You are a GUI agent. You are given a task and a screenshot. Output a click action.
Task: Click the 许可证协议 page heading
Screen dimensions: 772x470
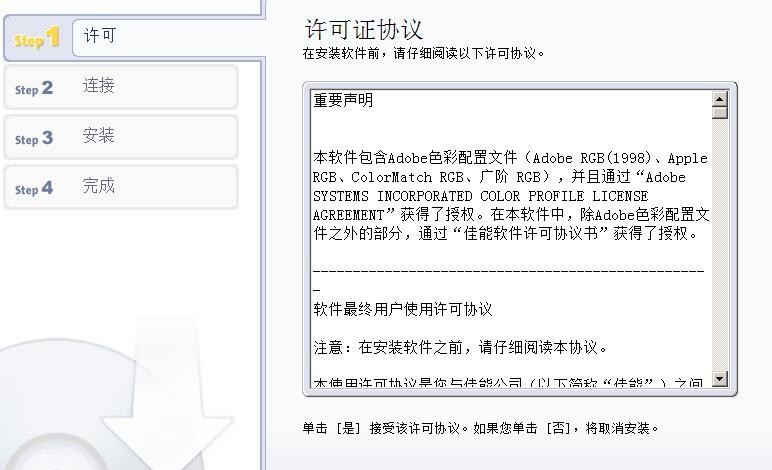[x=364, y=30]
